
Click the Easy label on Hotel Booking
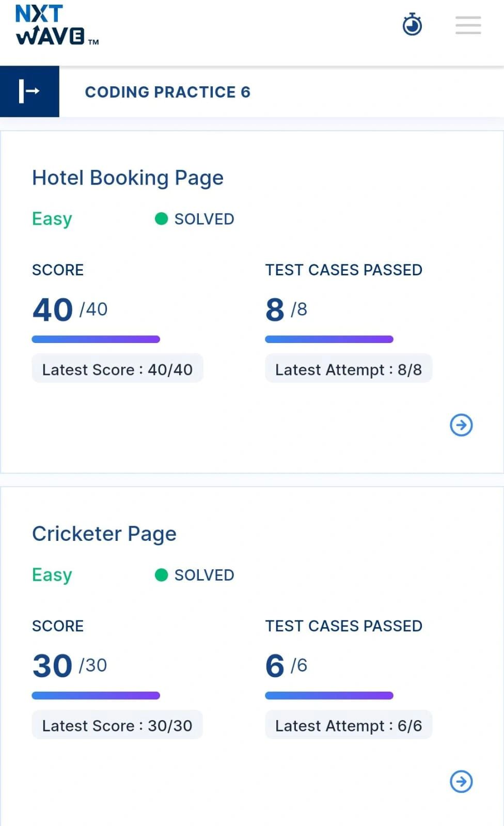[52, 219]
